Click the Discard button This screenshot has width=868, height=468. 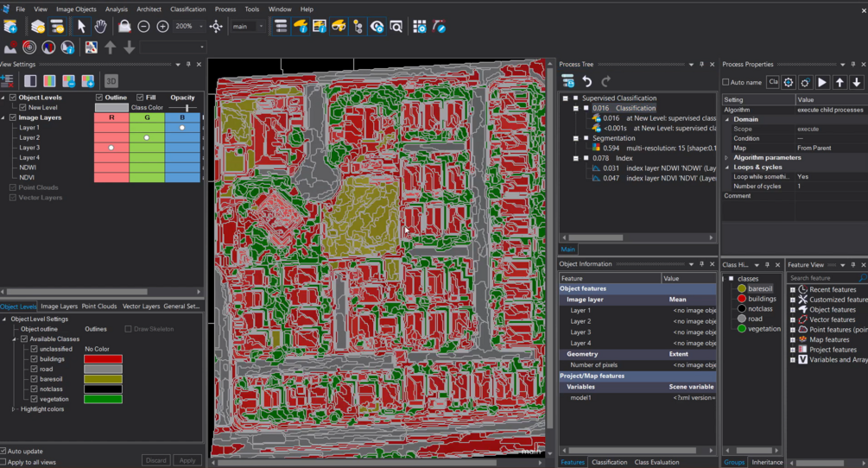coord(156,460)
